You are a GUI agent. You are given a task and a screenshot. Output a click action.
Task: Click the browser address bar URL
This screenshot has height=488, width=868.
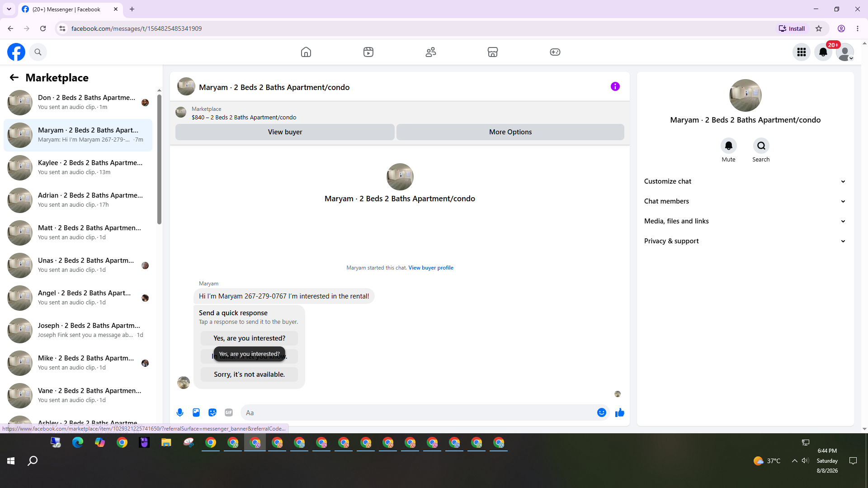click(x=137, y=28)
